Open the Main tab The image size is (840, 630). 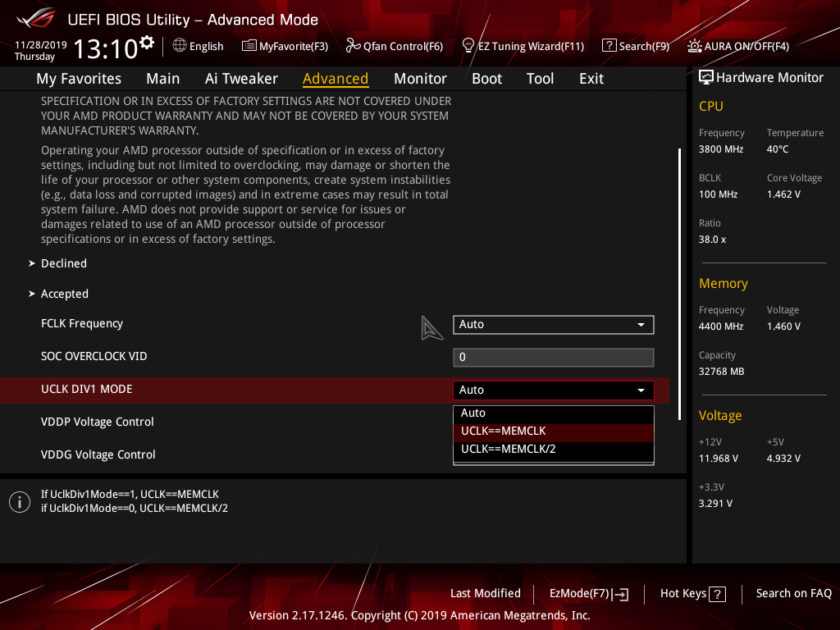click(163, 78)
